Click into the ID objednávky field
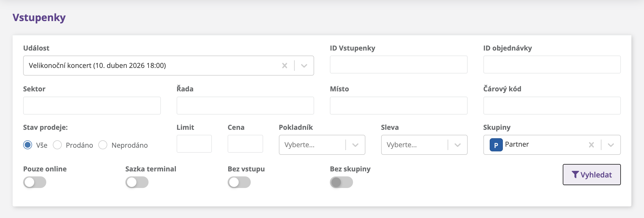 552,65
